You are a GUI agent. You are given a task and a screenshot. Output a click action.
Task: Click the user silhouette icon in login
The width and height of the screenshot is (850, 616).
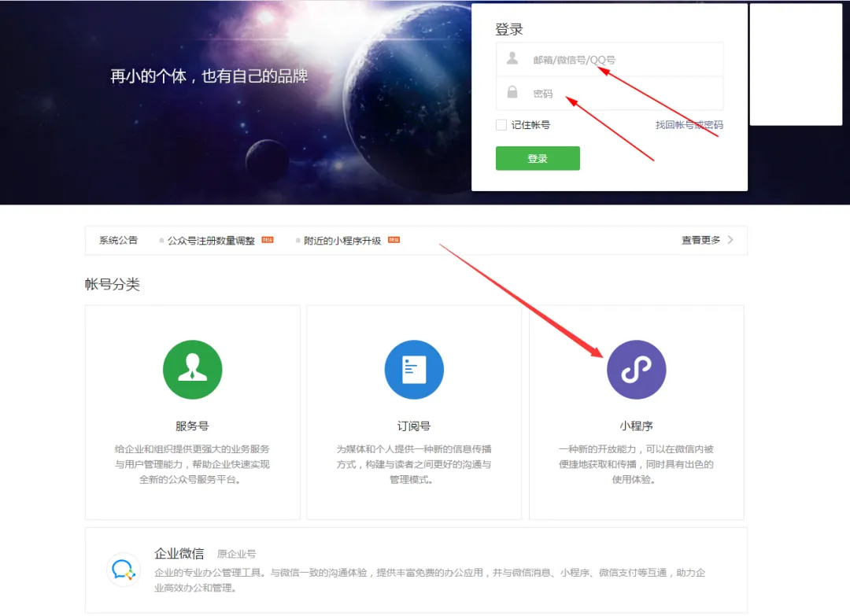[512, 58]
